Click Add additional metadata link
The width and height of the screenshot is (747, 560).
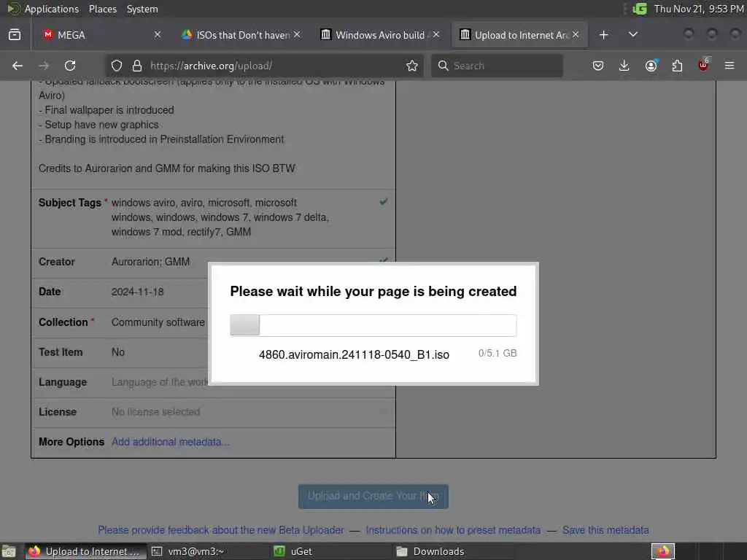[x=170, y=442]
